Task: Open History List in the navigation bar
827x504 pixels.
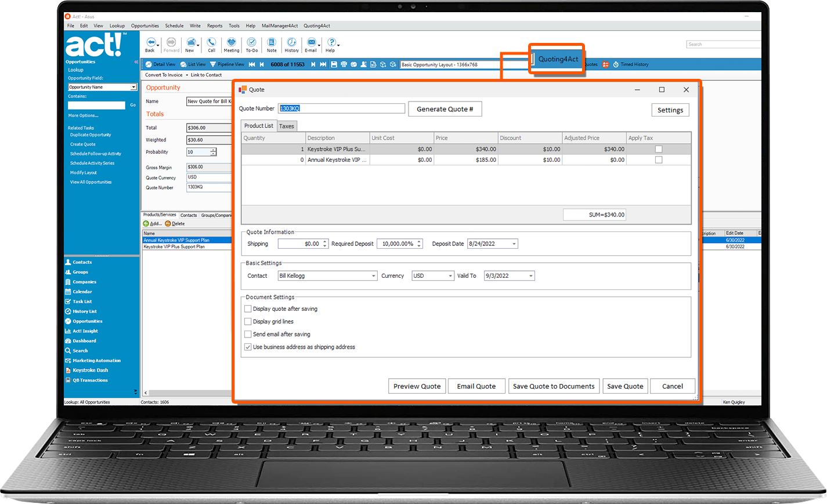Action: pyautogui.click(x=81, y=311)
